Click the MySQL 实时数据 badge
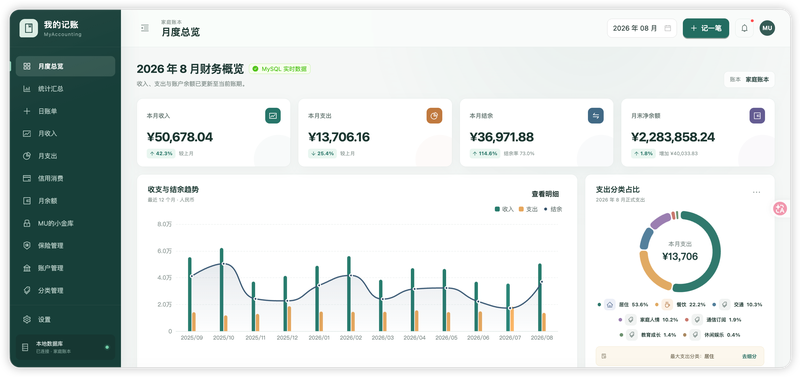Image resolution: width=800 pixels, height=377 pixels. click(x=280, y=69)
